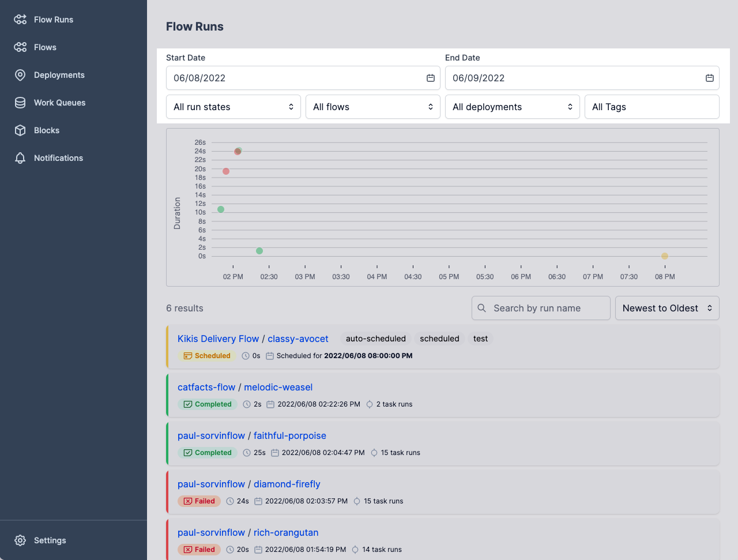The height and width of the screenshot is (560, 738).
Task: Click task runs icon beside 14 task runs
Action: click(355, 550)
